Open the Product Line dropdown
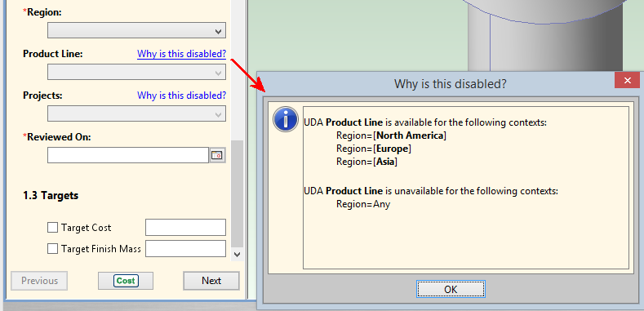The height and width of the screenshot is (311, 644). click(136, 72)
